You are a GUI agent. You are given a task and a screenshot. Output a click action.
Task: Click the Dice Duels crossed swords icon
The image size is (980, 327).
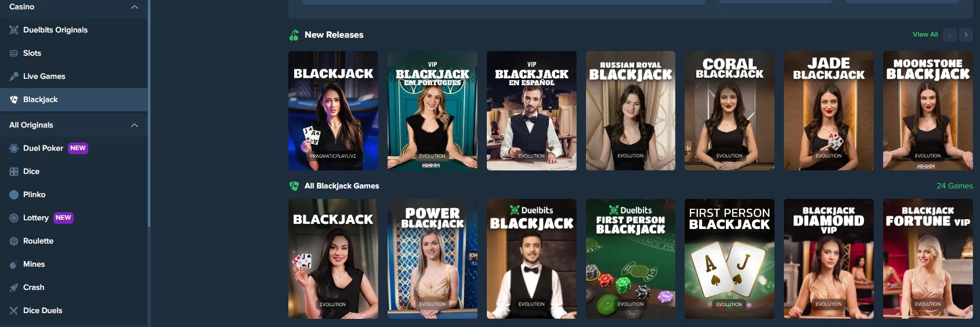(x=14, y=311)
